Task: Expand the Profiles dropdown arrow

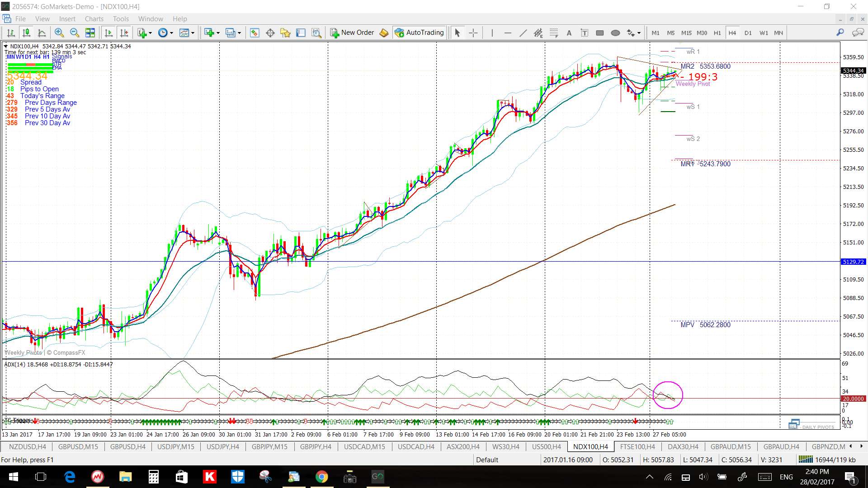Action: [239, 33]
